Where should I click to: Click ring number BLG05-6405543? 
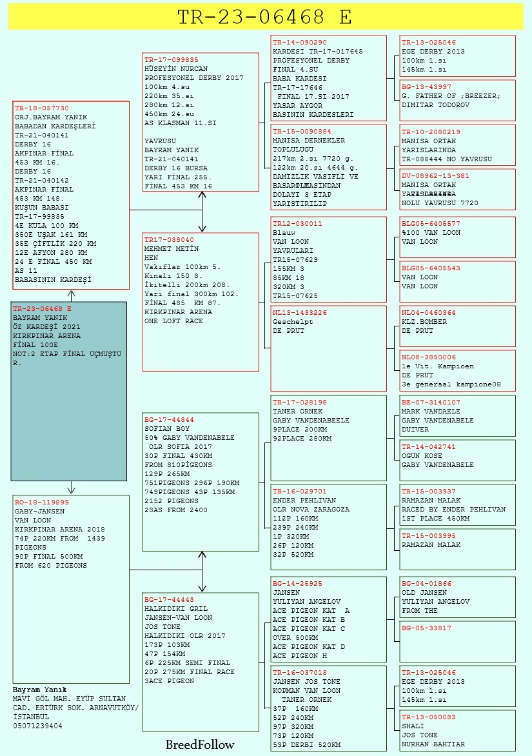[431, 268]
